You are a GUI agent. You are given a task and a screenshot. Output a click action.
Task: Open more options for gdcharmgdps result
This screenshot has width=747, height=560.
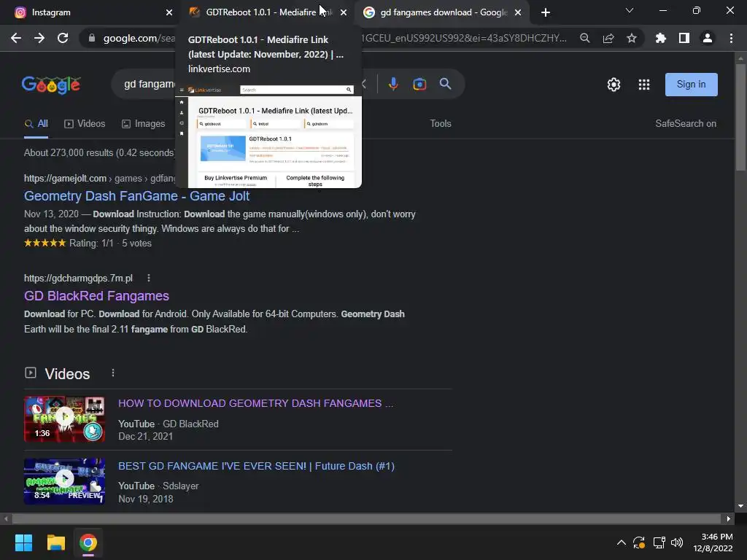pos(149,278)
